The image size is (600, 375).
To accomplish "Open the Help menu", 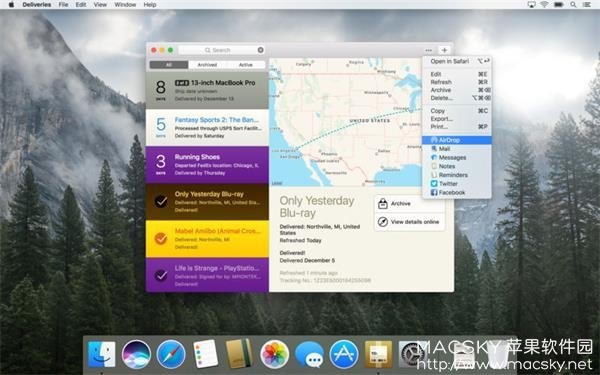I will coord(150,5).
